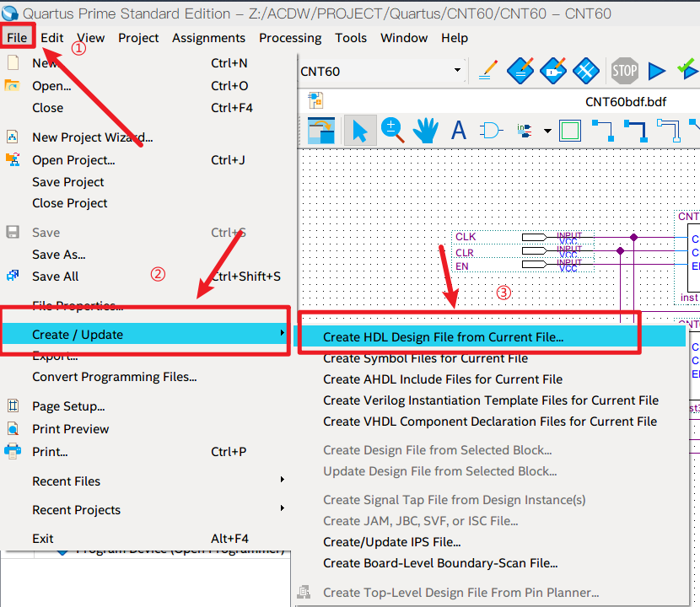The height and width of the screenshot is (607, 700).
Task: Select the Pin tool icon
Action: pyautogui.click(x=524, y=131)
